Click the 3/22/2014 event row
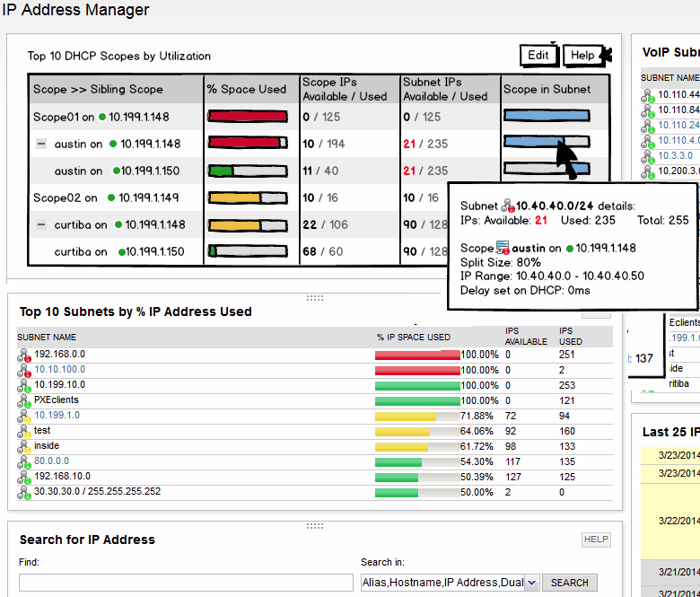The width and height of the screenshot is (700, 597). point(670,521)
